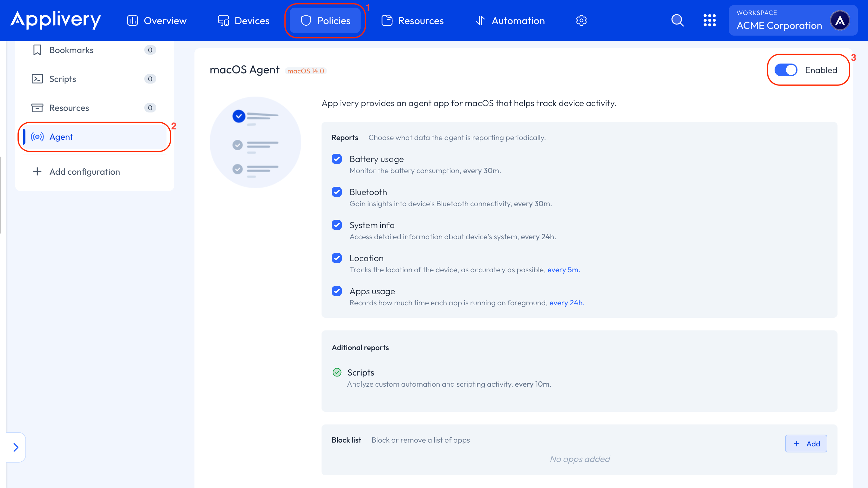Viewport: 868px width, 488px height.
Task: Click the Applivery logo
Action: tap(56, 20)
